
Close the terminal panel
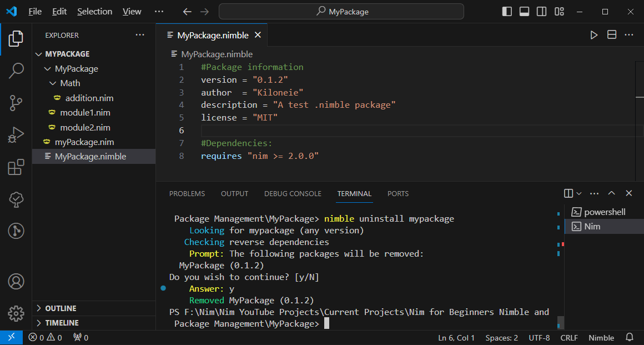click(629, 193)
